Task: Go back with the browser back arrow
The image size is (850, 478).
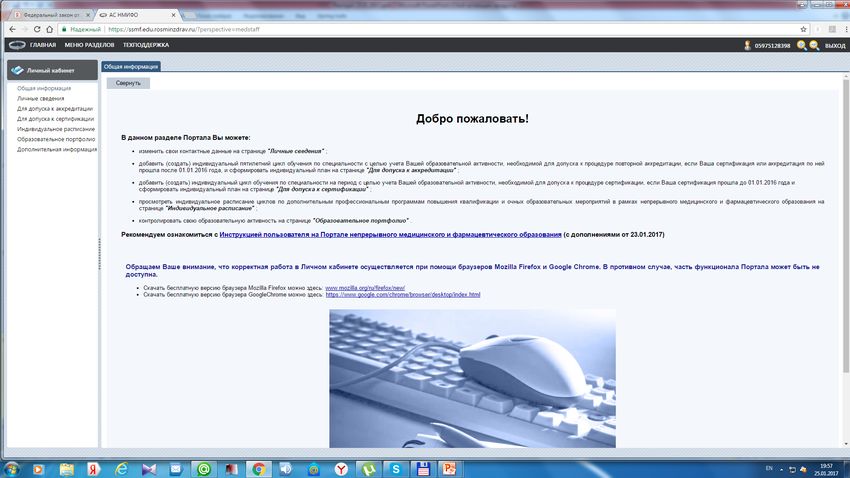Action: 12,29
